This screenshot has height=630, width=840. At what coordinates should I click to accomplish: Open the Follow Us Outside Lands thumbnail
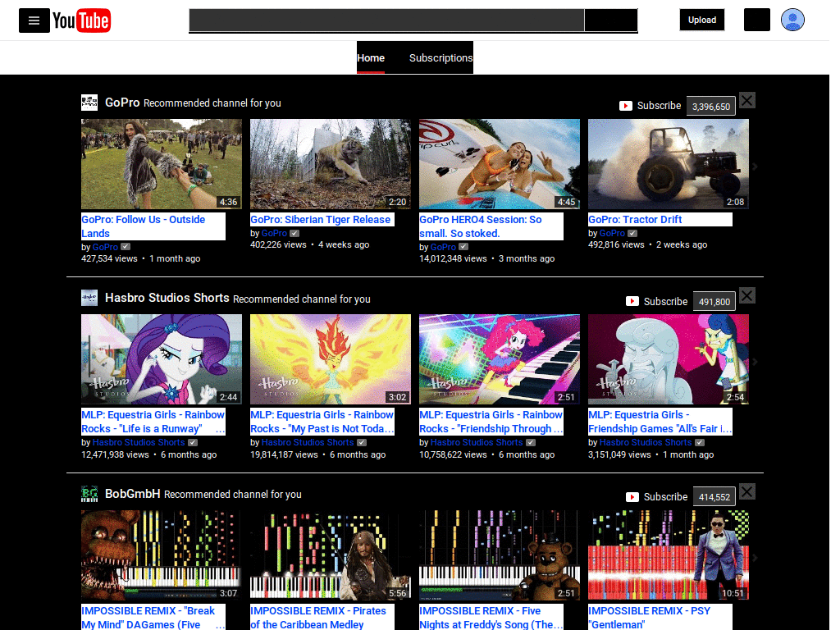tap(162, 164)
